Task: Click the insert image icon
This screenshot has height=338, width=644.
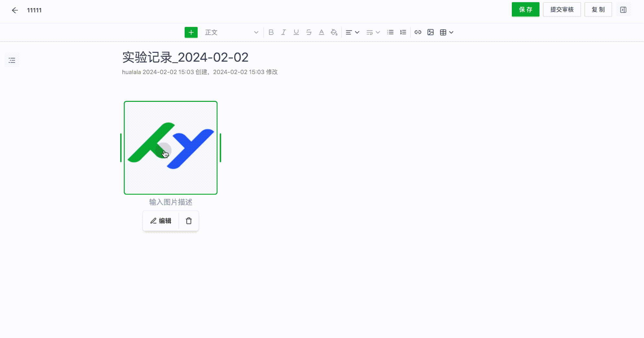Action: [431, 32]
